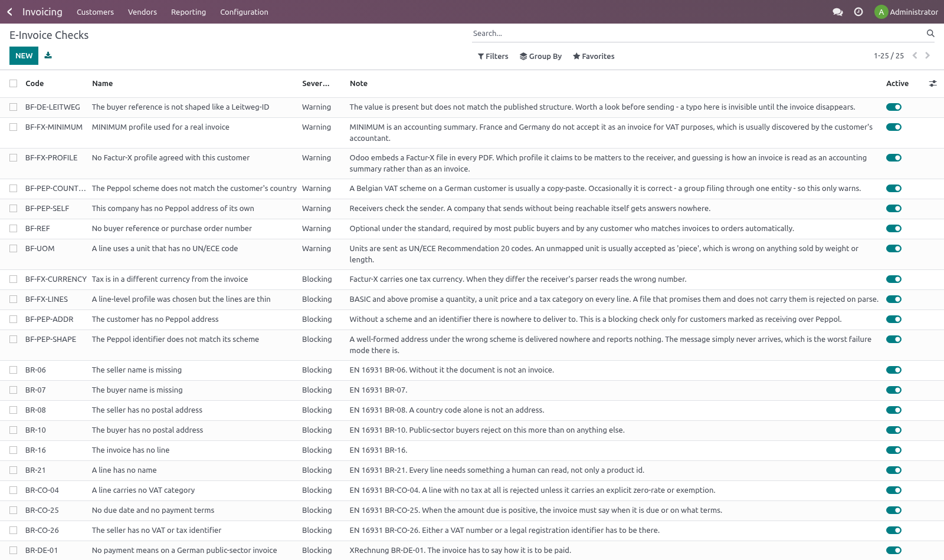Open the optional columns settings icon
Viewport: 944px width, 560px height.
pos(933,84)
